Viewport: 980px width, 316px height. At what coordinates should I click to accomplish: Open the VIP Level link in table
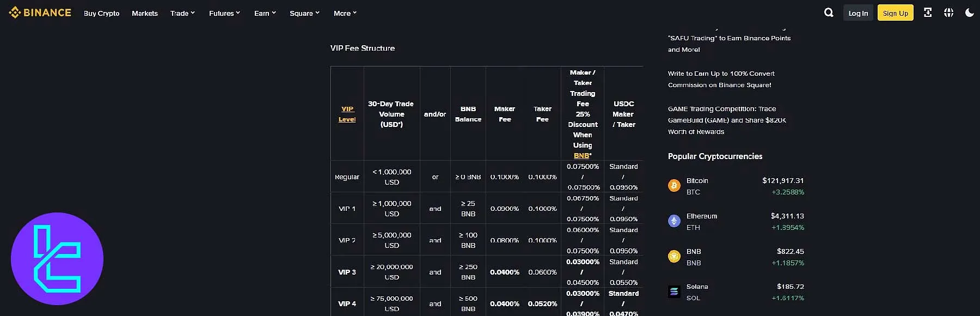(x=347, y=114)
